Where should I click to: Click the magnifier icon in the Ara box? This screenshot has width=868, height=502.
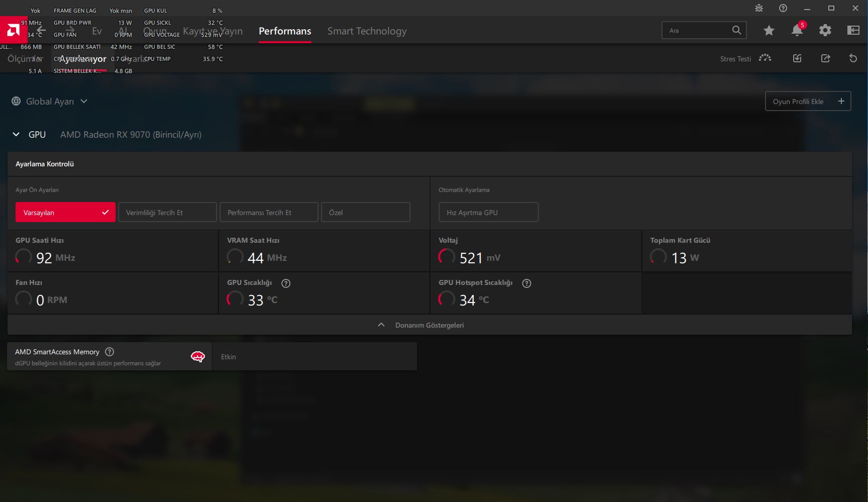coord(736,30)
